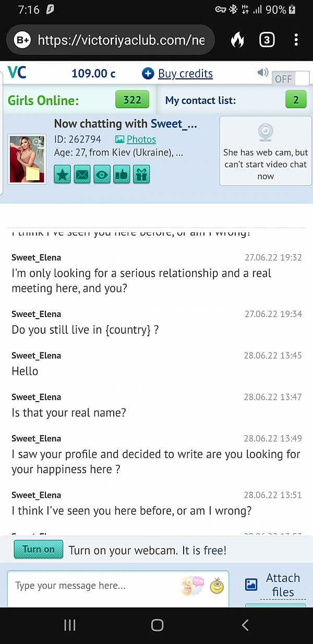Click the VC logo
The image size is (313, 644).
[17, 73]
